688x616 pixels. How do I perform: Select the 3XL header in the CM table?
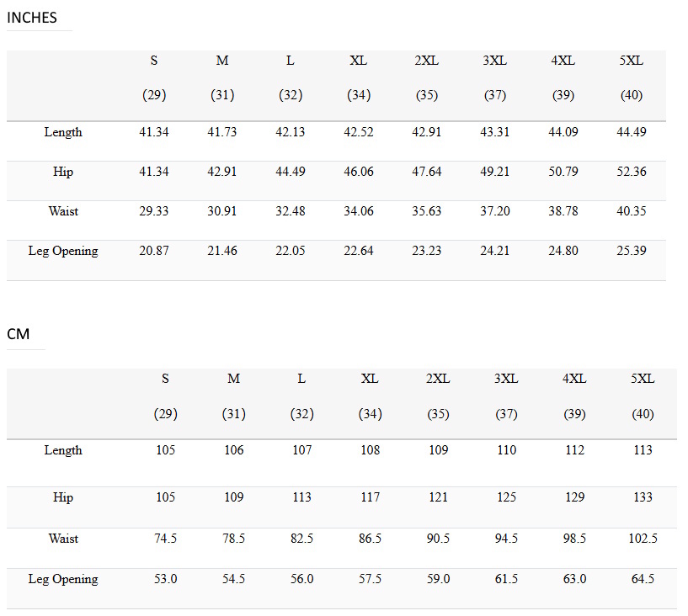pos(506,379)
